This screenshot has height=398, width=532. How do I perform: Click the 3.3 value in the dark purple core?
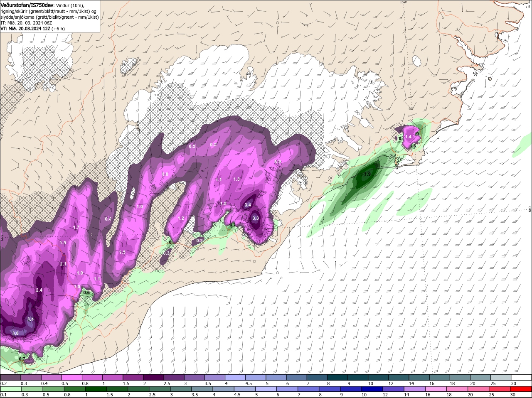click(x=256, y=218)
